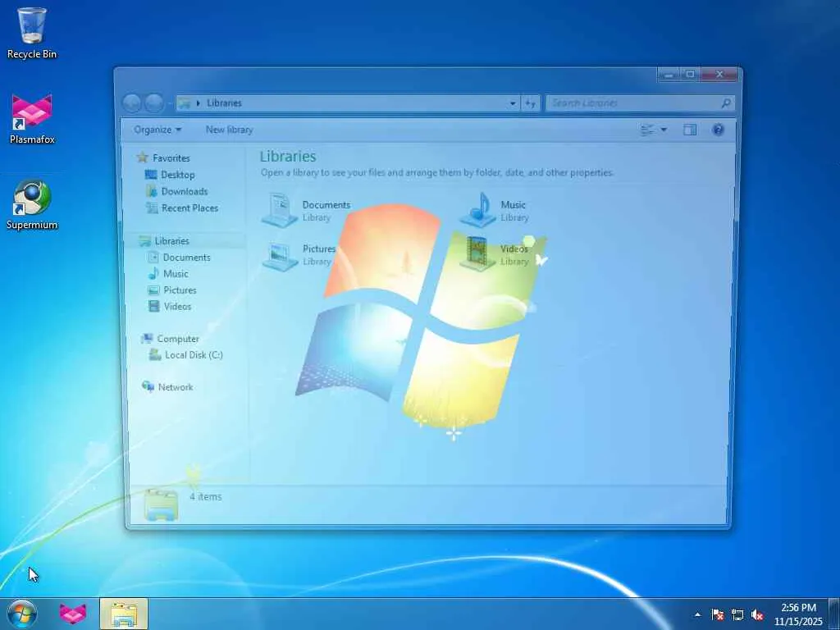Open the Action Center flag icon
840x630 pixels.
tap(717, 614)
